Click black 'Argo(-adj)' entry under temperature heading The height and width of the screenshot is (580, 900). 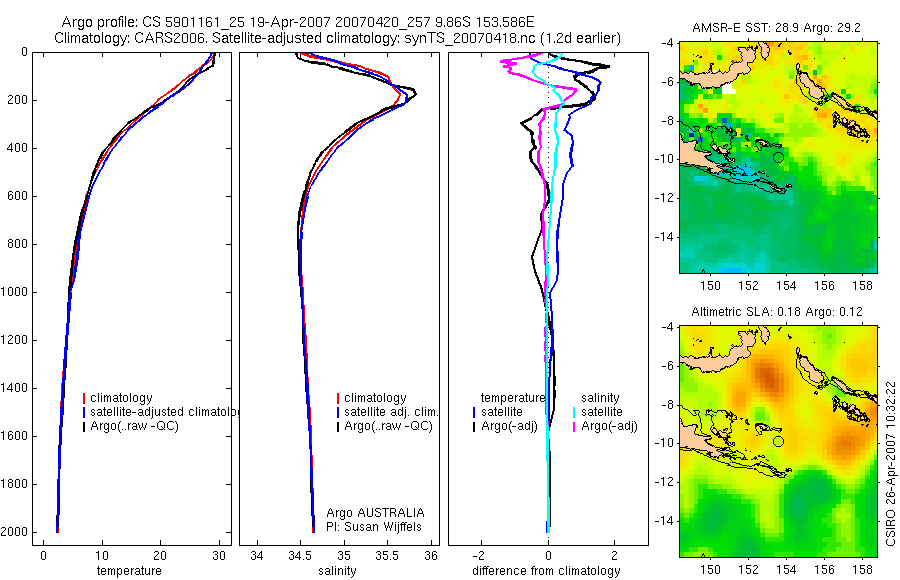click(x=509, y=426)
